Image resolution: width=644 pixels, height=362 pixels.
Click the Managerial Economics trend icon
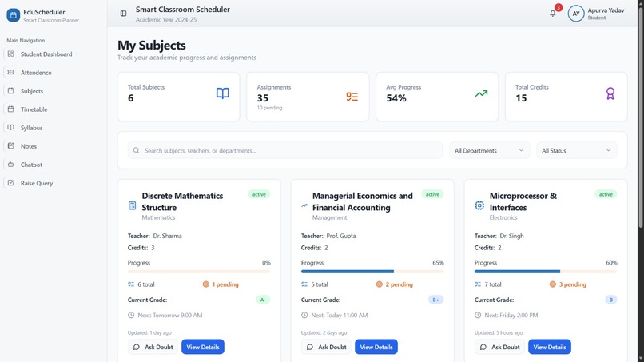click(x=304, y=205)
